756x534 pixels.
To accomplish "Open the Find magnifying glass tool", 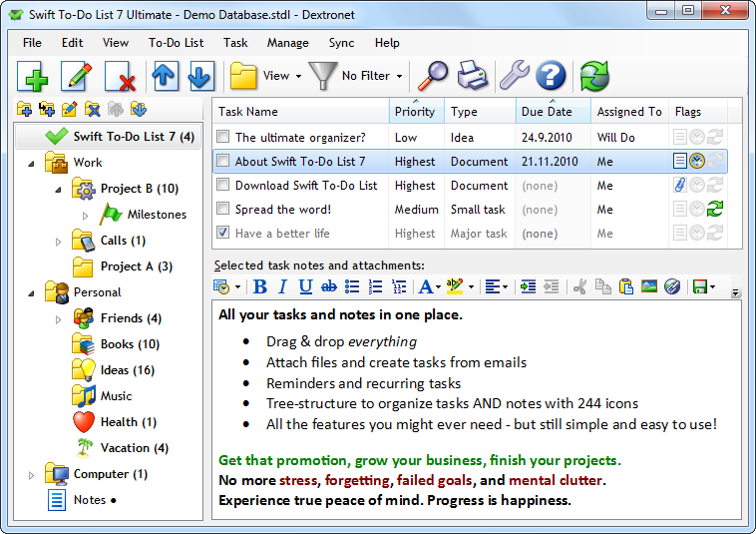I will pos(432,76).
